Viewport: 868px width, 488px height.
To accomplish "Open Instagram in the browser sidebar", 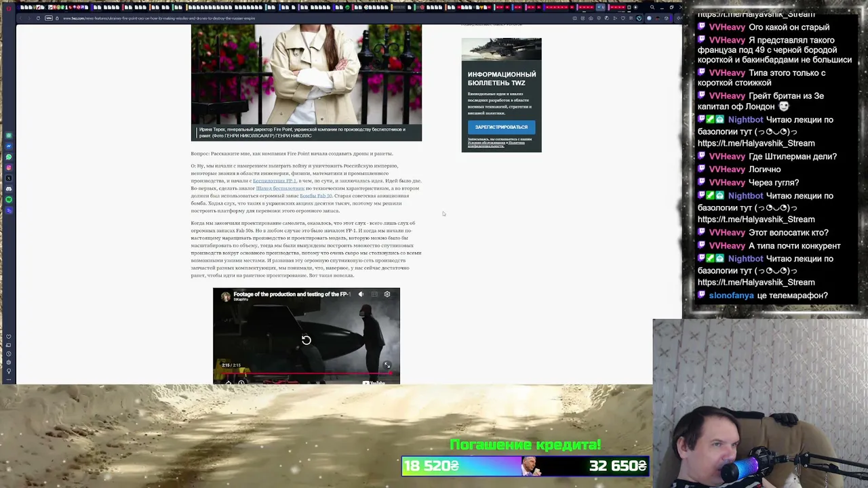I will [x=9, y=167].
